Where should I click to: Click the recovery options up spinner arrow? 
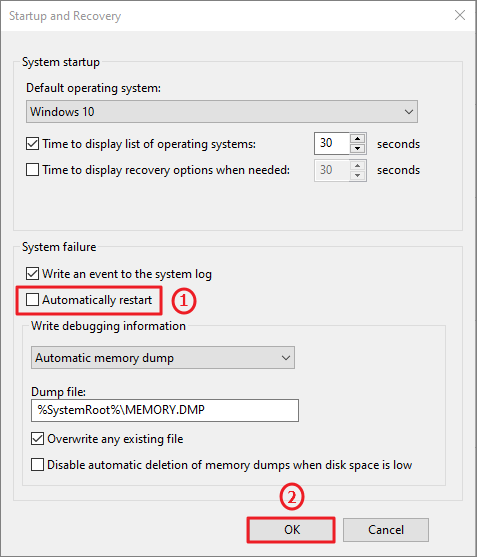(x=357, y=166)
